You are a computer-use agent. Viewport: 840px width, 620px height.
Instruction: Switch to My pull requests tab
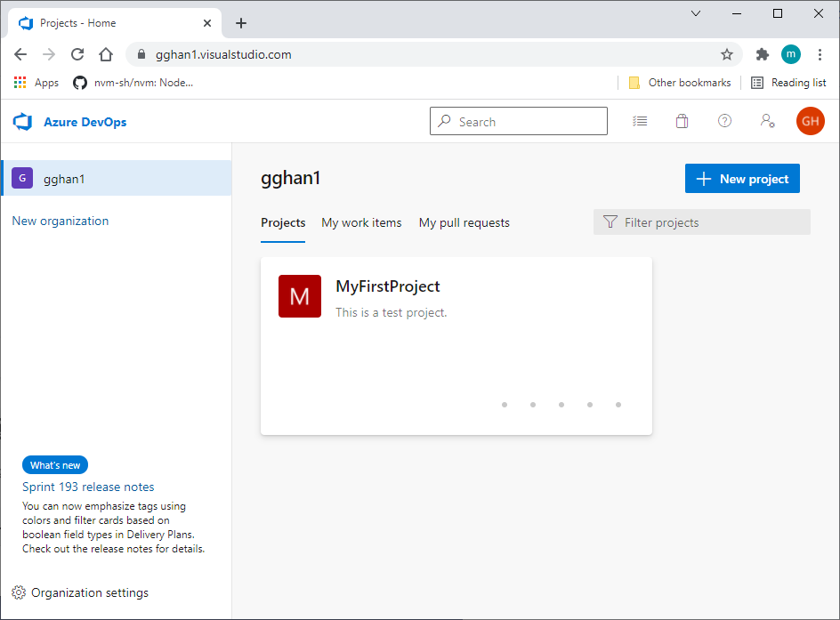pos(464,223)
